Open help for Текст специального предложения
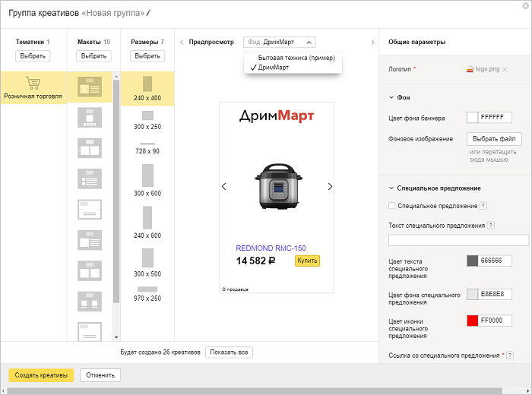This screenshot has height=395, width=532. coord(491,225)
